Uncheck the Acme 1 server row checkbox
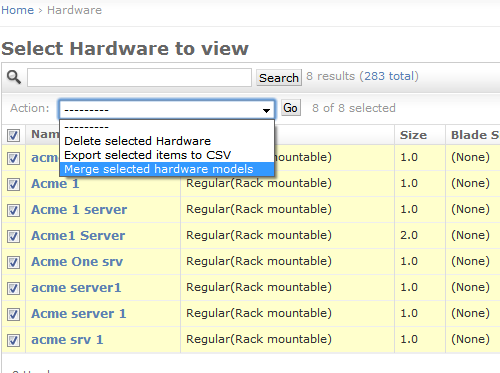 click(13, 210)
